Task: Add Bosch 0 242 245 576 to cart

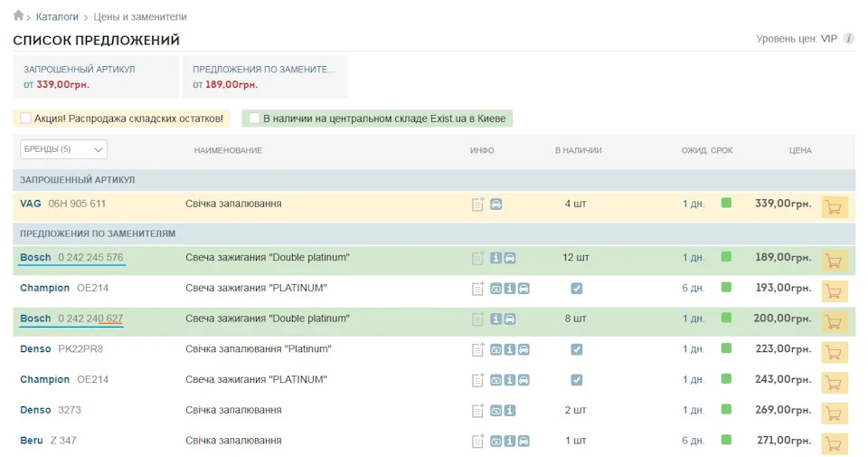Action: tap(835, 261)
